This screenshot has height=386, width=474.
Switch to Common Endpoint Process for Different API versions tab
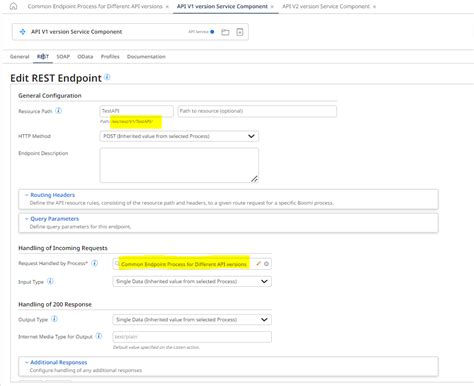coord(95,6)
